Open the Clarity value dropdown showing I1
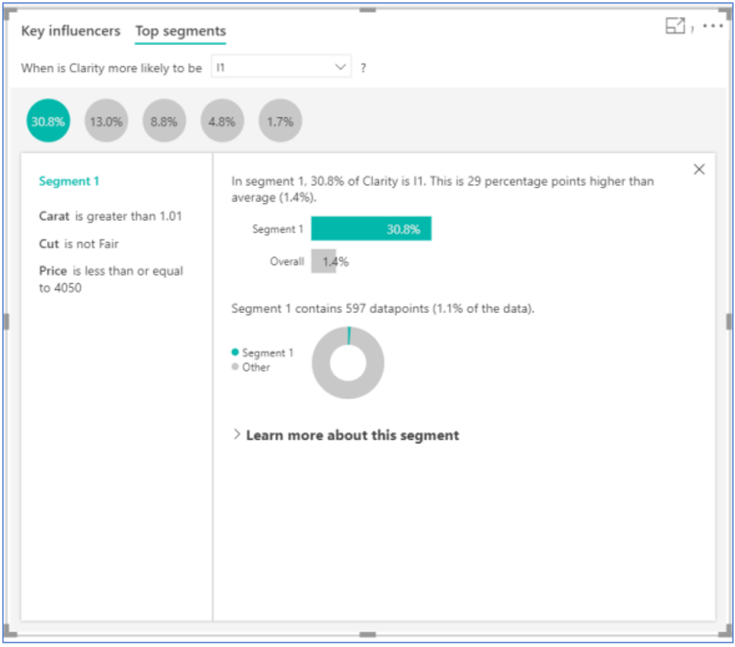The width and height of the screenshot is (735, 647). [281, 67]
